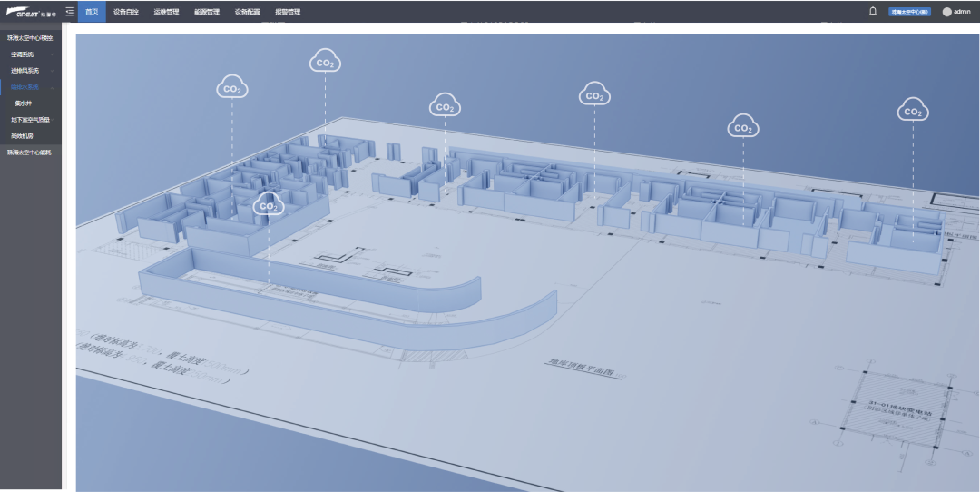Open the notification bell
The image size is (980, 492).
tap(873, 11)
